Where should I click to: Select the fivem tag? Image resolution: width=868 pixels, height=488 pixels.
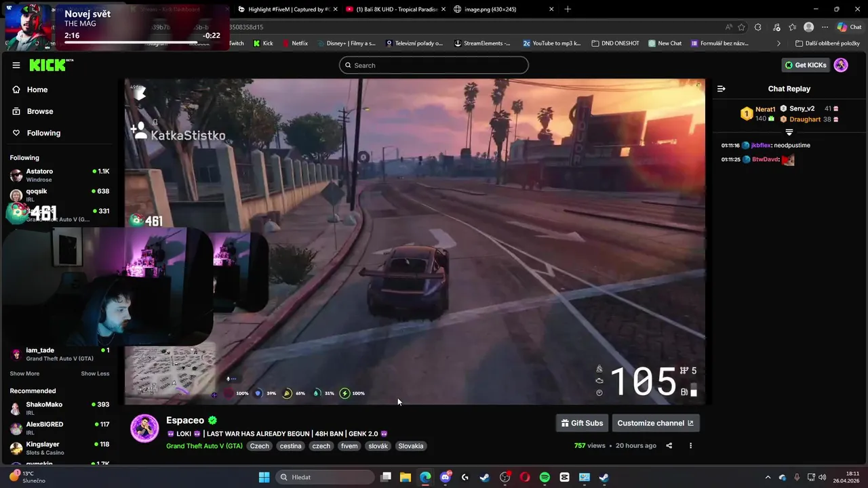pos(349,446)
